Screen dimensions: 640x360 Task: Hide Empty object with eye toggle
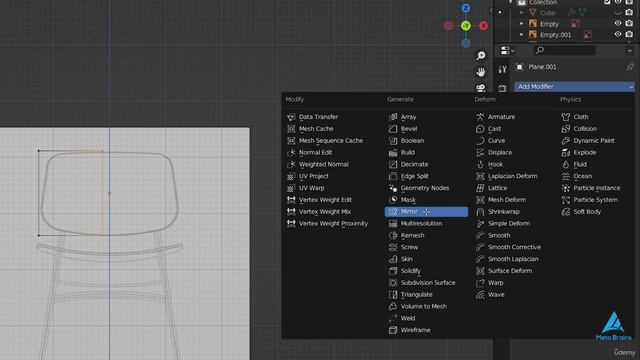[x=618, y=24]
